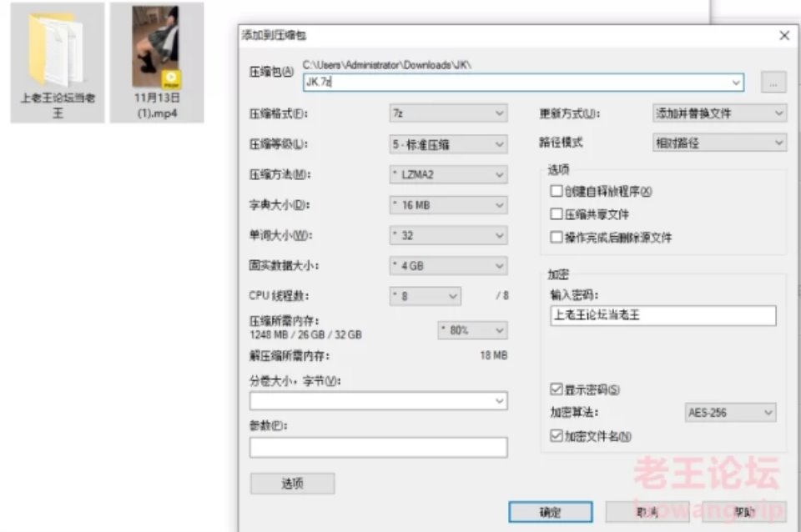
Task: Open the 11月13日(1).mp4 video thumbnail
Action: coord(159,50)
